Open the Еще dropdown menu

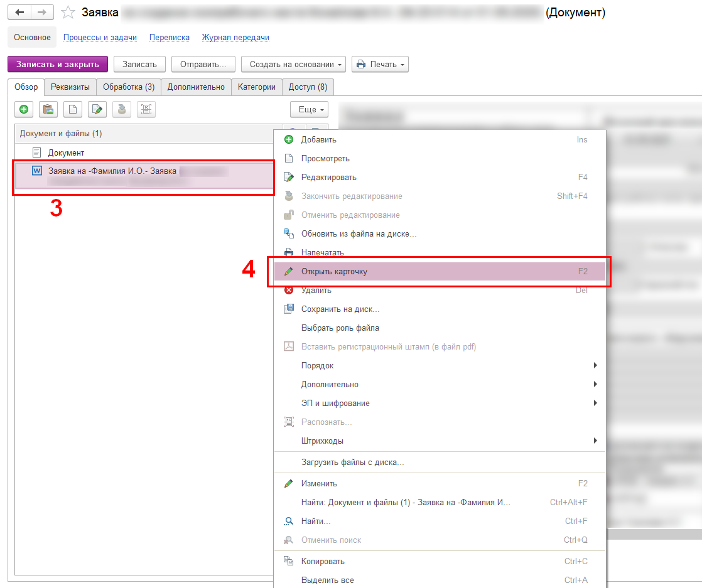(x=310, y=109)
